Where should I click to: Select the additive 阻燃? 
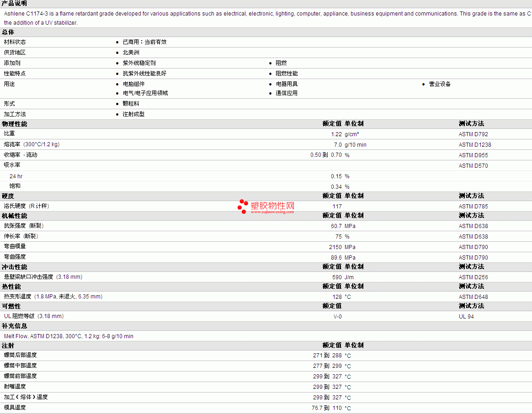(281, 63)
